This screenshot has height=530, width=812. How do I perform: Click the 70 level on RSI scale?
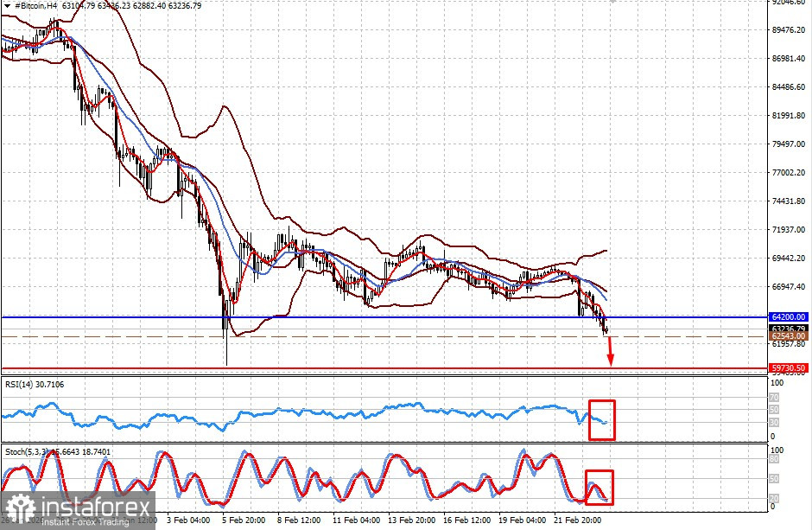tap(774, 398)
